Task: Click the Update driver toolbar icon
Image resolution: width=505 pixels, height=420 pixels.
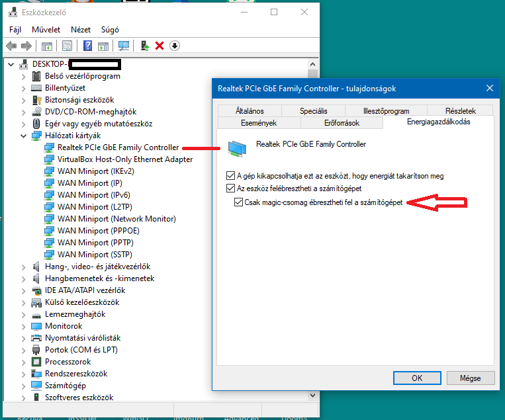Action: (144, 46)
